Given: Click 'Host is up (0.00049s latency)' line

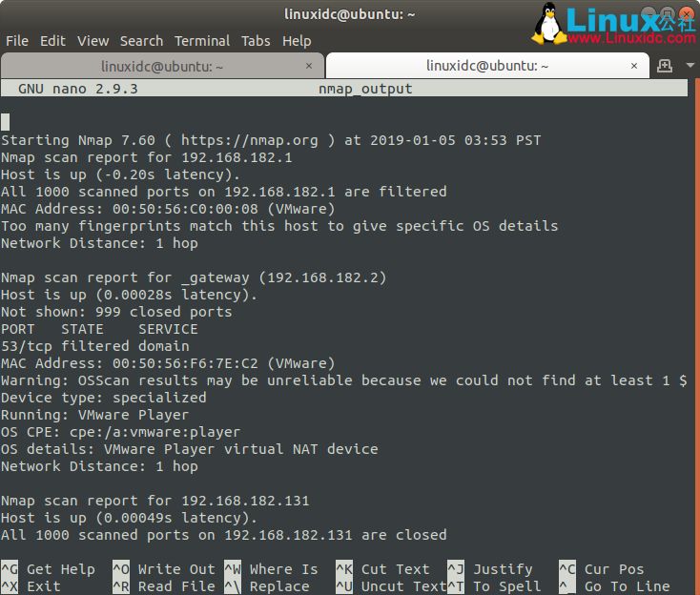Looking at the screenshot, I should pyautogui.click(x=129, y=518).
